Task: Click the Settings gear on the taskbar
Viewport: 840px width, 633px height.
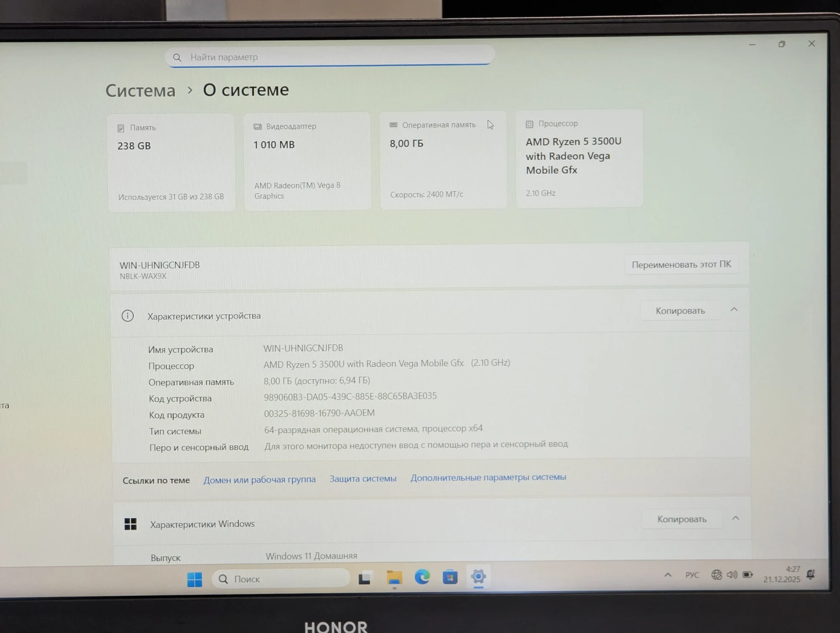Action: click(478, 576)
